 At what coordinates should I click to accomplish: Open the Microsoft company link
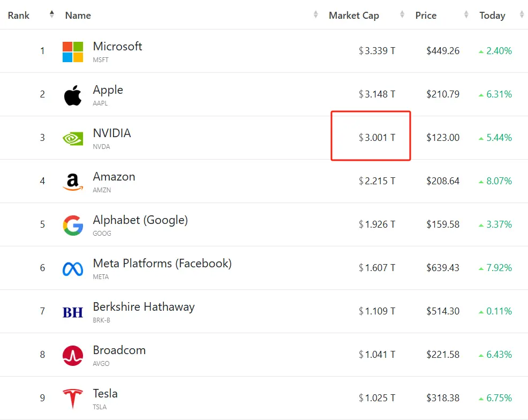pos(117,47)
